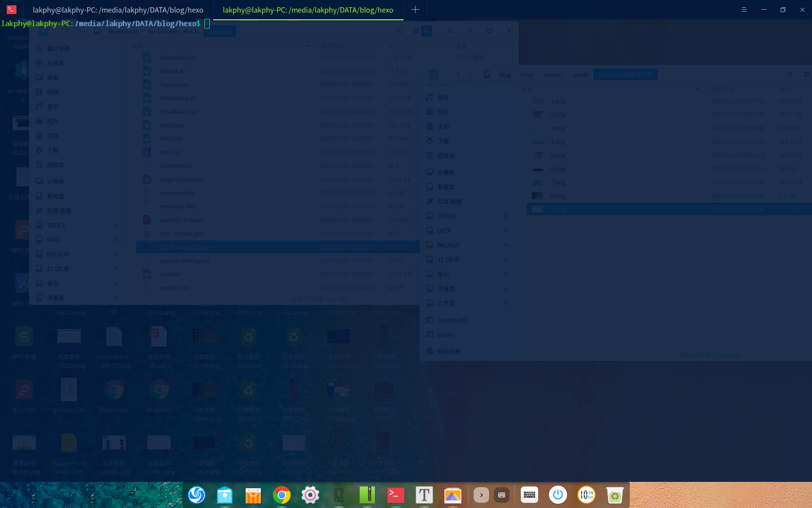
Task: Open the file manager from the dock
Action: point(225,495)
